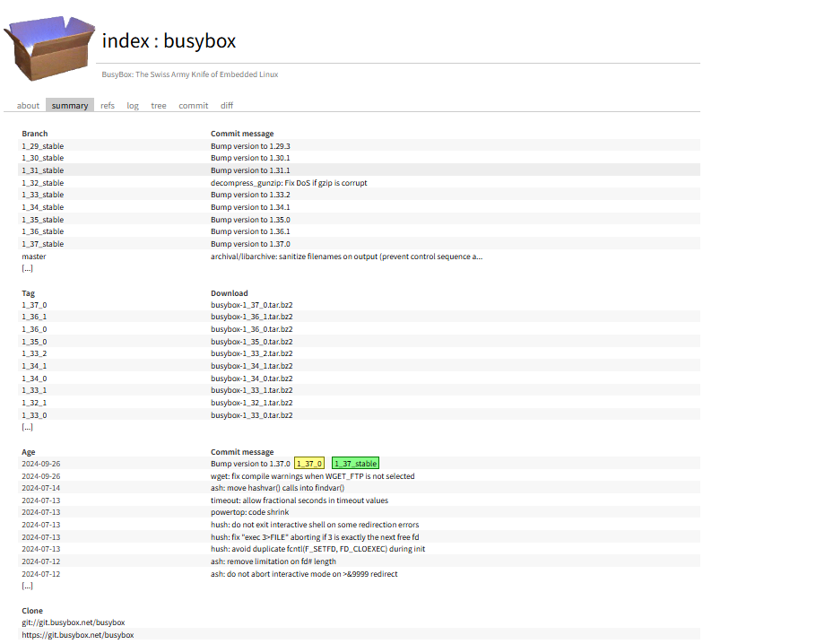Open the commit tab

click(x=194, y=105)
